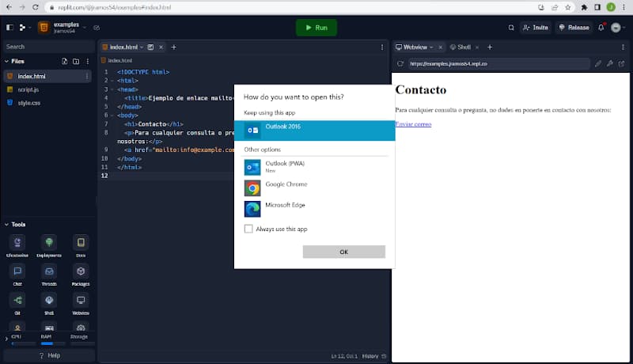Open the webview pane three-dot menu
This screenshot has height=364, width=633.
click(623, 47)
